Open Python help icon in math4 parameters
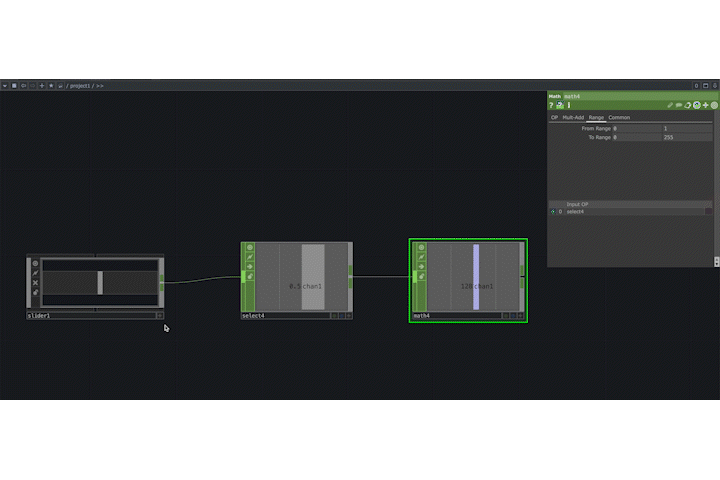Screen dimensions: 720x480 560,105
